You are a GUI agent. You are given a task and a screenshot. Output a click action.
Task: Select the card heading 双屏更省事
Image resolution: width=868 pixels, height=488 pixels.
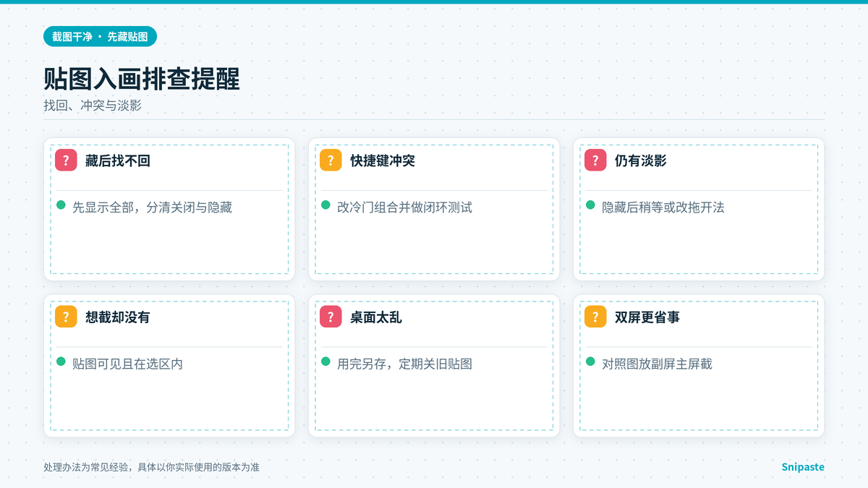coord(647,317)
